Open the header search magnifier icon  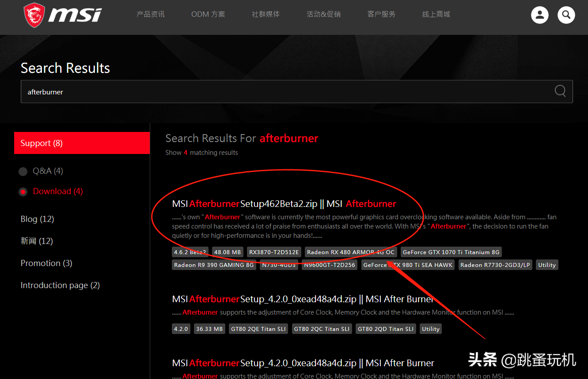pos(566,15)
